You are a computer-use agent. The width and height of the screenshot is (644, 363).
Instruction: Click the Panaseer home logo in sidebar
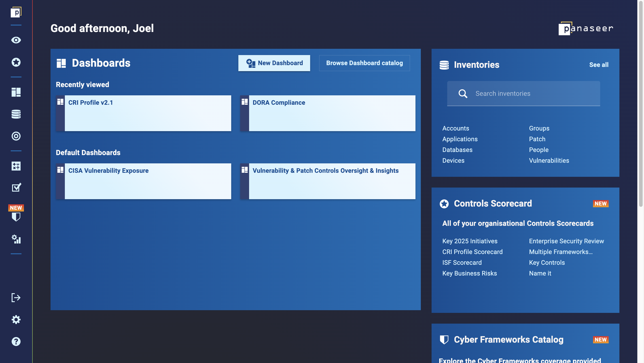tap(16, 12)
